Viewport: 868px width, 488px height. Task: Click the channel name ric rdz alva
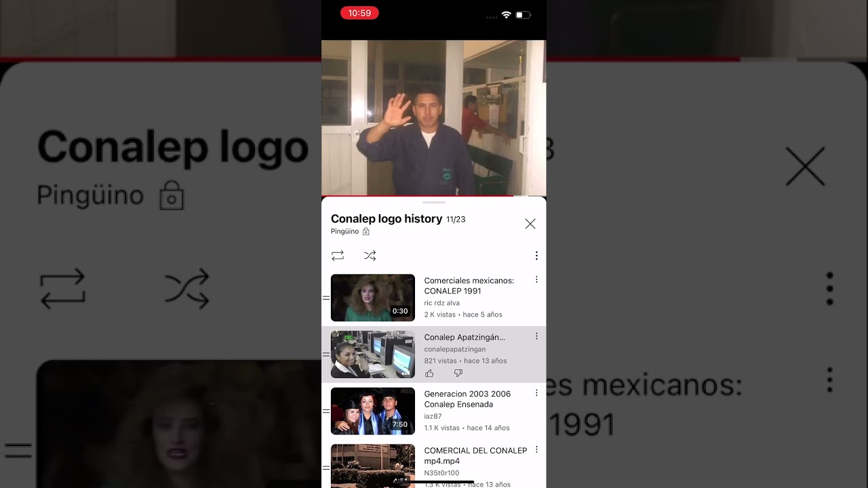coord(442,303)
